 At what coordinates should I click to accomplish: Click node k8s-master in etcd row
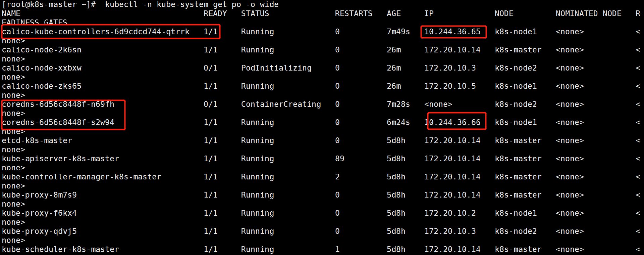coord(518,140)
